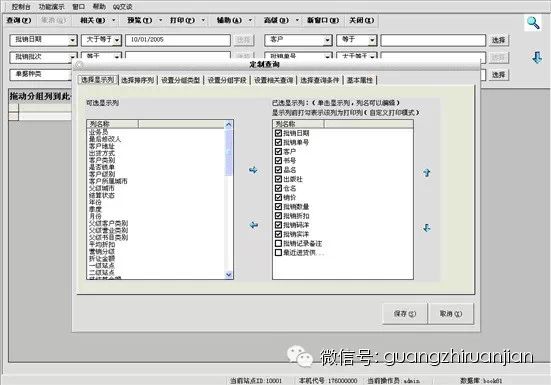Uncheck the 仓名 column checkbox
This screenshot has height=385, width=551.
pyautogui.click(x=278, y=188)
